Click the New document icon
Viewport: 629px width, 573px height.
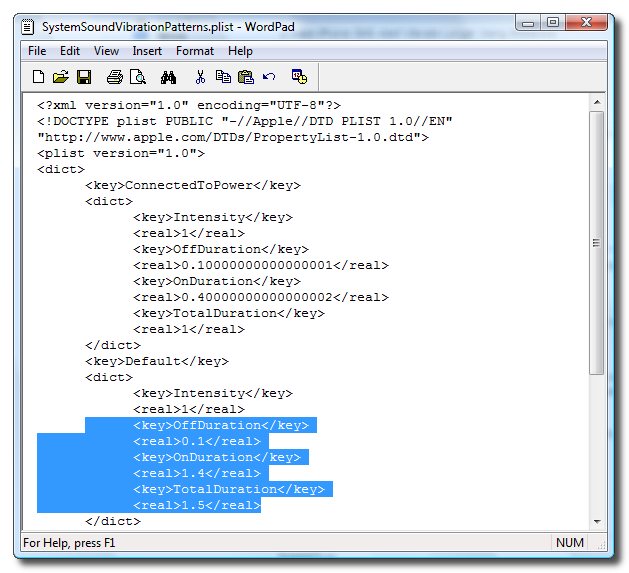click(x=38, y=76)
